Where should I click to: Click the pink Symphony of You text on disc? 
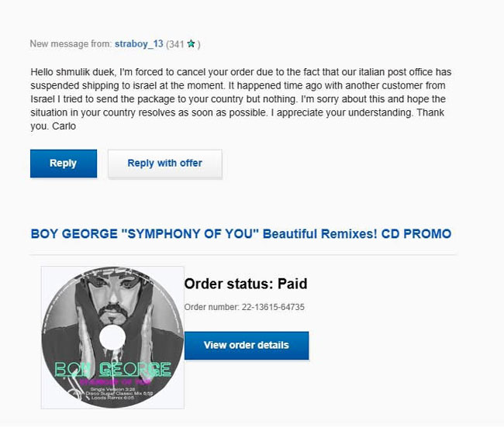tap(113, 381)
